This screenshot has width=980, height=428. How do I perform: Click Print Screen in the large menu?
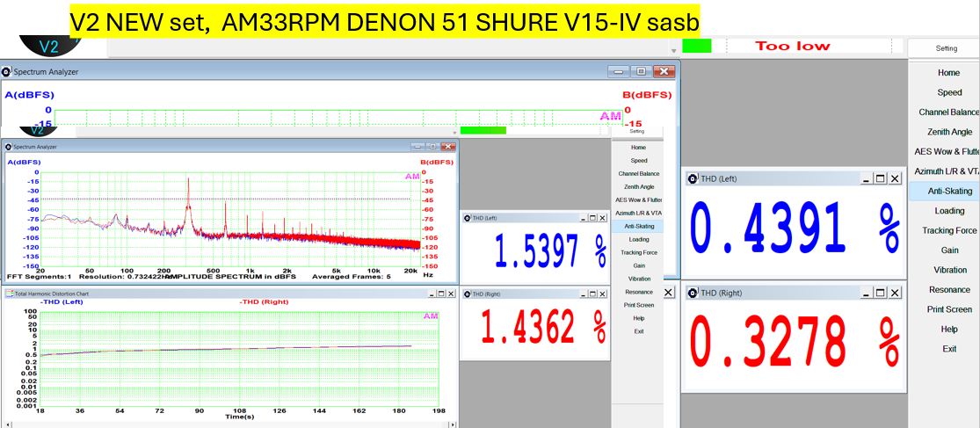948,309
